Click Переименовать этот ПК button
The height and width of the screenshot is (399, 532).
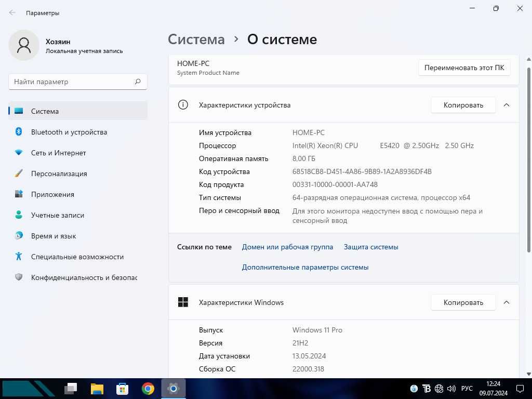click(464, 68)
